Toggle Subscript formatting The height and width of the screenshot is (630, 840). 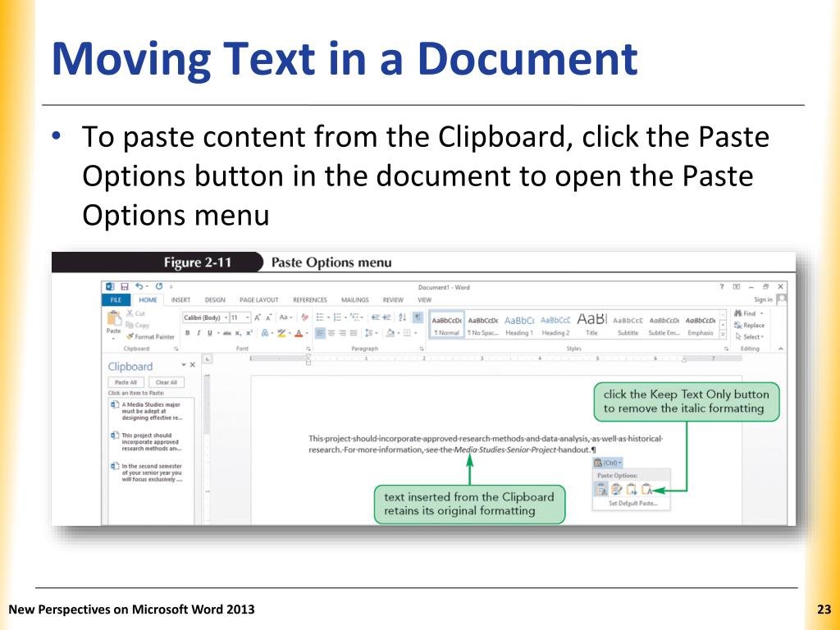click(239, 333)
